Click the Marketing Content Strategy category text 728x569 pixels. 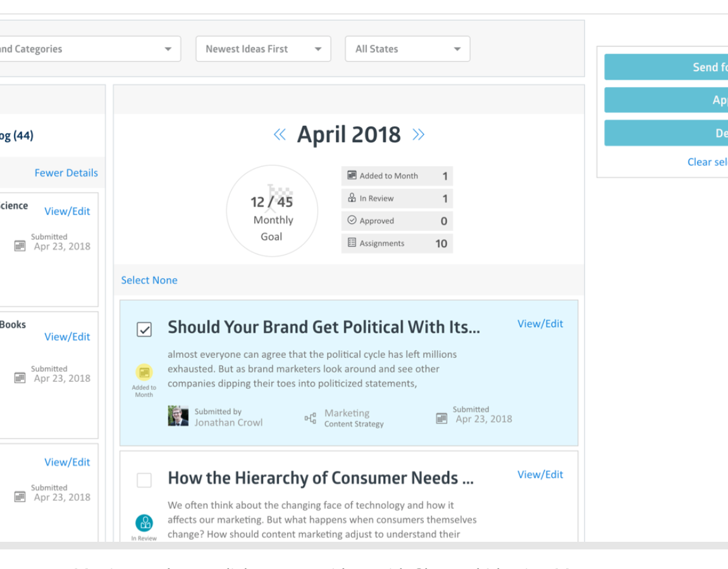[x=354, y=418]
